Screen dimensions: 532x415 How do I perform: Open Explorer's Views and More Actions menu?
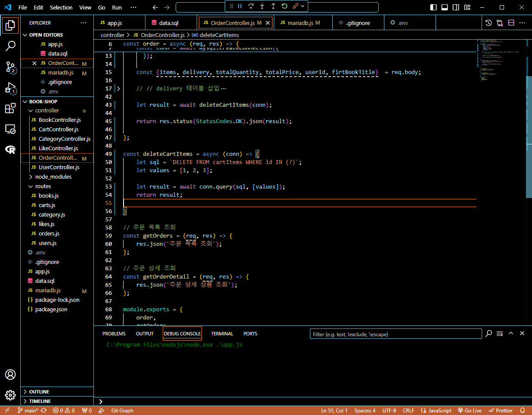(84, 23)
